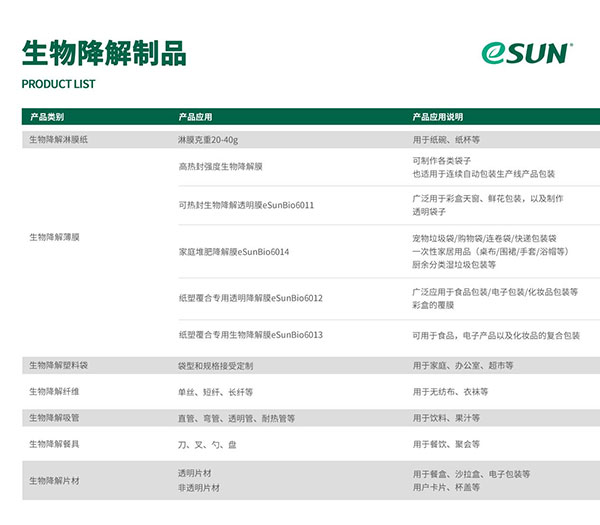Click 用于无纺布、衣袜等 cell

point(450,392)
